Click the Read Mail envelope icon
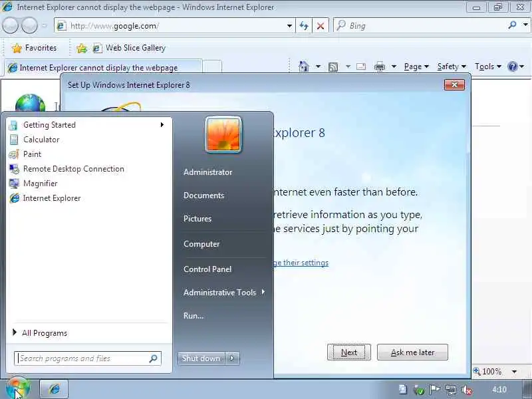 pyautogui.click(x=361, y=66)
